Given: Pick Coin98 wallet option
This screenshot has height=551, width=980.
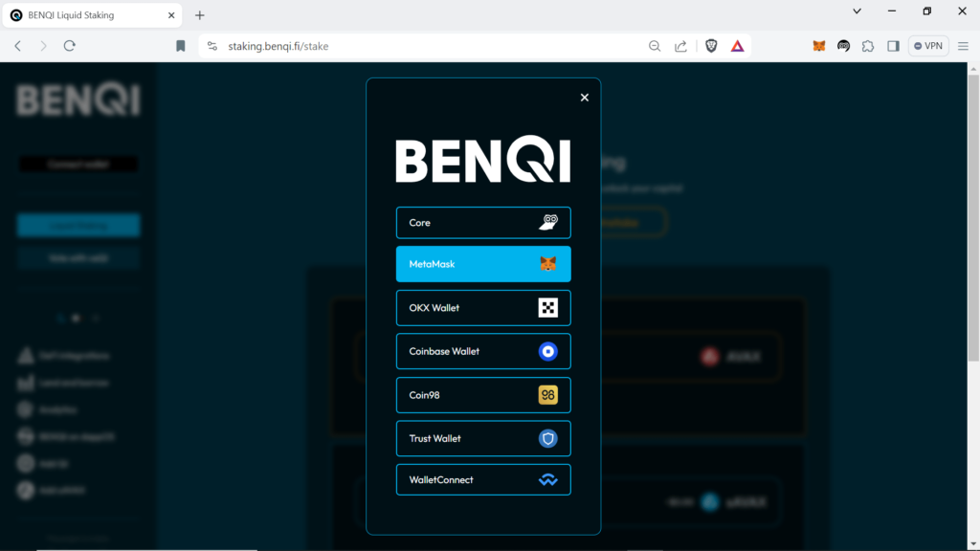Looking at the screenshot, I should [x=483, y=395].
